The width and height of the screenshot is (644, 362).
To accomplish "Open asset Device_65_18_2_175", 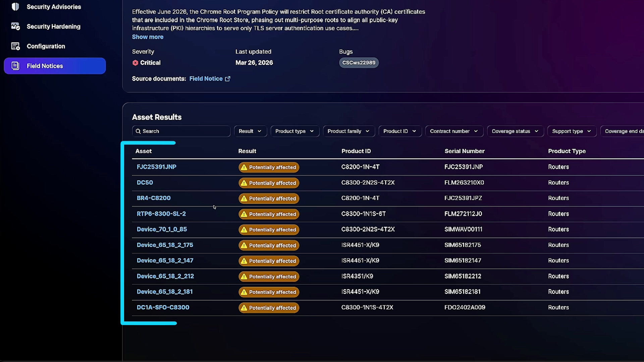I will 165,245.
